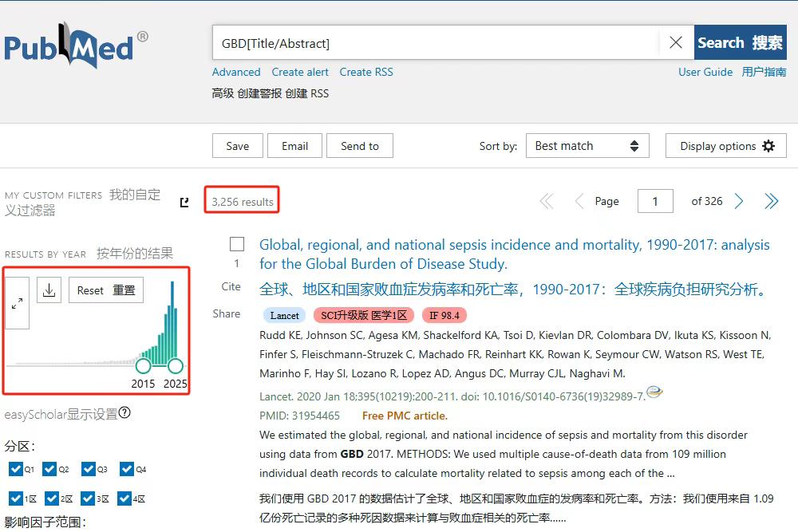Click the Create RSS link
Viewport: 798px width, 532px height.
[x=366, y=73]
